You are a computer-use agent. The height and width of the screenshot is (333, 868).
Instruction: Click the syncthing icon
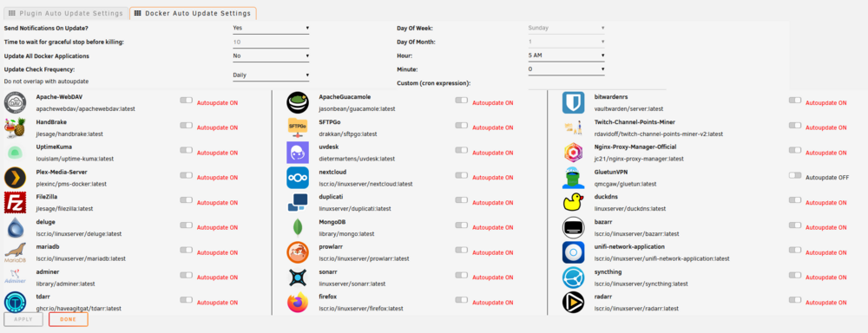pyautogui.click(x=573, y=277)
